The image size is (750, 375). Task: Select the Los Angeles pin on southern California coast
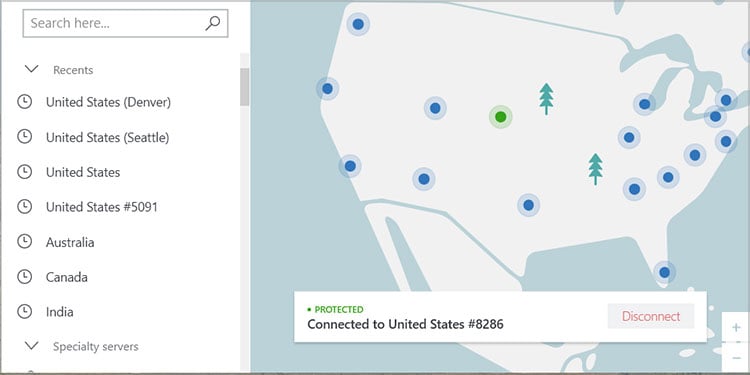(350, 166)
